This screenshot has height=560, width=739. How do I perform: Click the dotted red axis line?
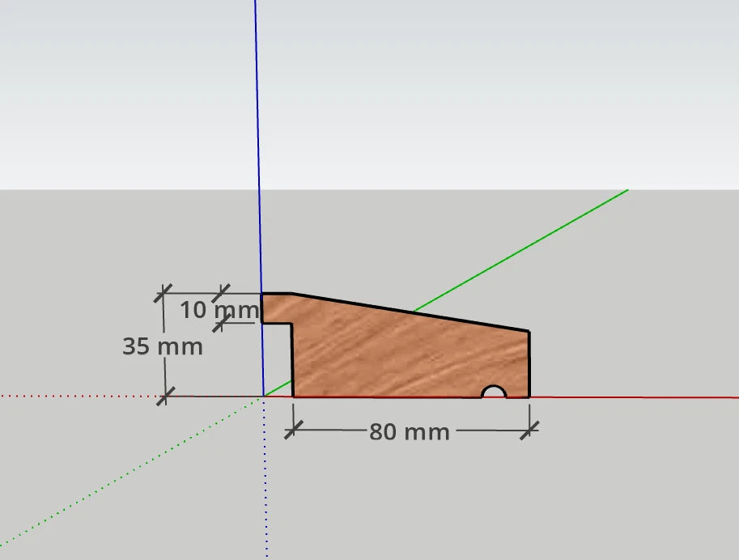pyautogui.click(x=81, y=397)
